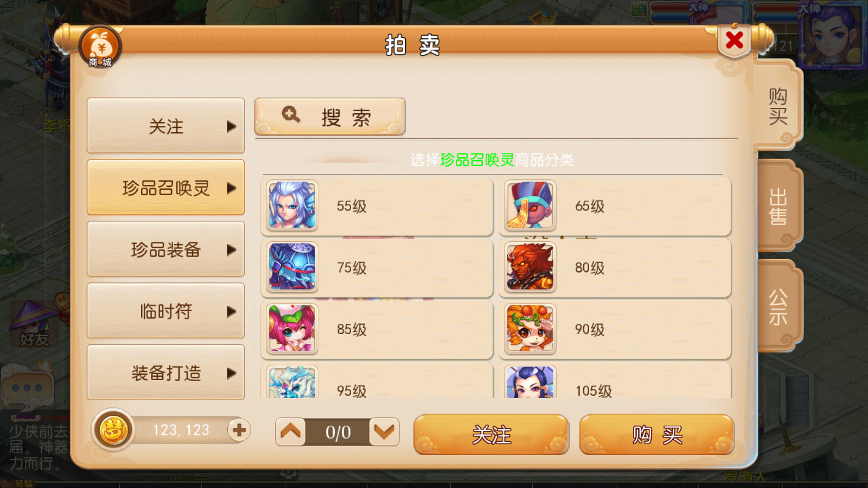Go to previous page with up arrow
Viewport: 868px width, 488px height.
(290, 432)
